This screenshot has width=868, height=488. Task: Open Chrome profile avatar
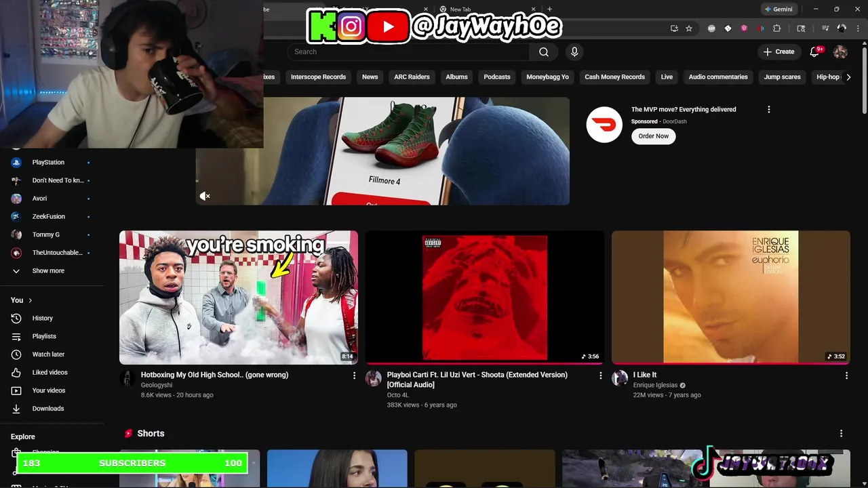(842, 28)
